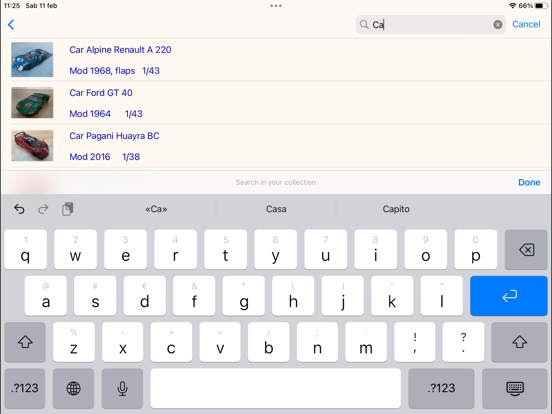The image size is (552, 414).
Task: Tap the blue return key
Action: [509, 296]
